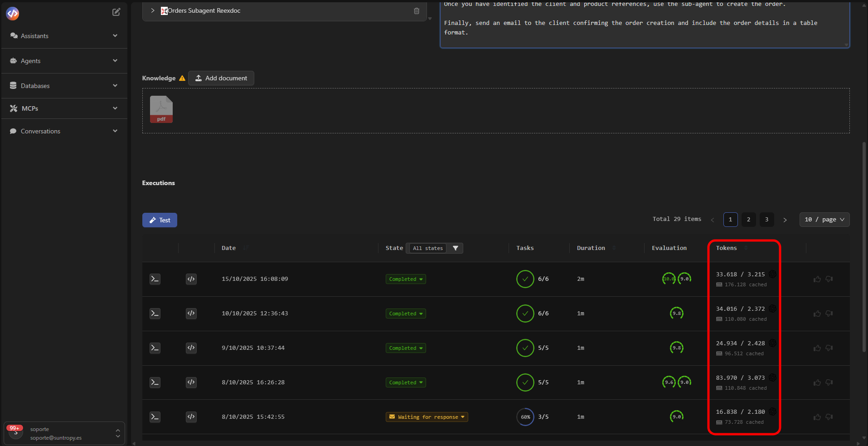Delete the Orders Subagent Reexdoc entry
The width and height of the screenshot is (868, 446).
coord(417,11)
